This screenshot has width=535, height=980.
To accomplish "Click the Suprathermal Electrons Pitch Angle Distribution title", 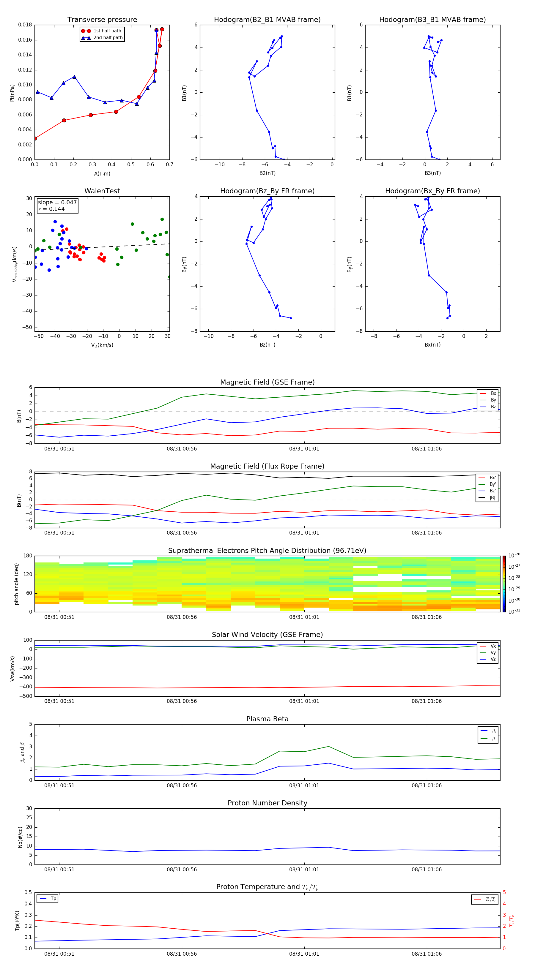I will pyautogui.click(x=267, y=551).
